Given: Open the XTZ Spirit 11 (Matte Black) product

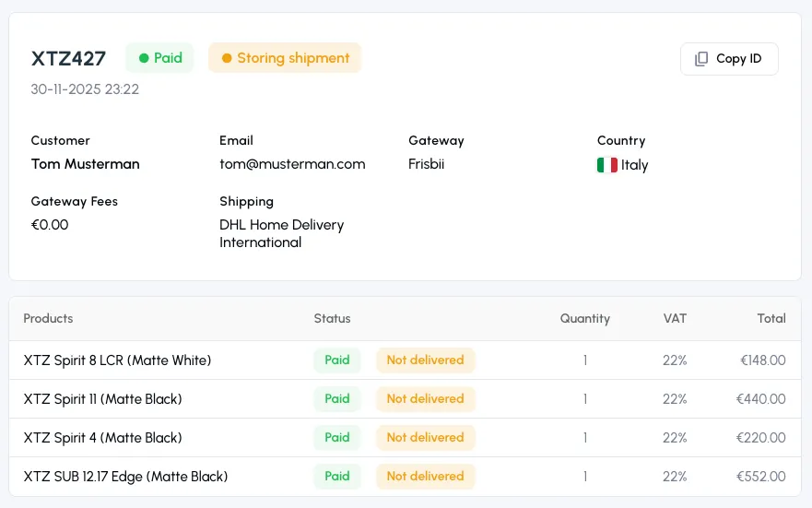Looking at the screenshot, I should (102, 399).
